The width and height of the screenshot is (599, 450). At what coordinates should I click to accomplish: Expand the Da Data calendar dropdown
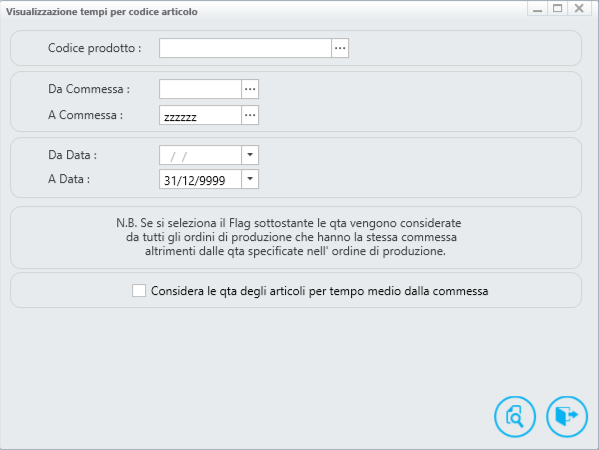250,155
